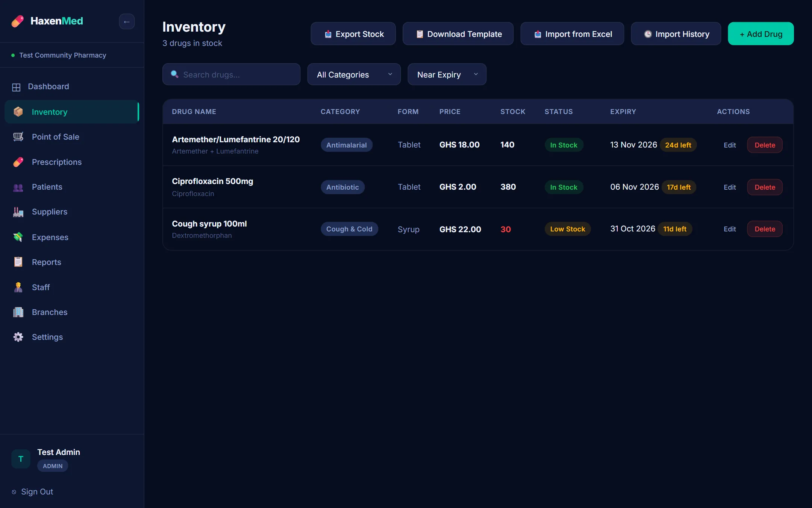Delete Ciprofloxacin 500mg entry
The height and width of the screenshot is (508, 812).
pyautogui.click(x=765, y=187)
